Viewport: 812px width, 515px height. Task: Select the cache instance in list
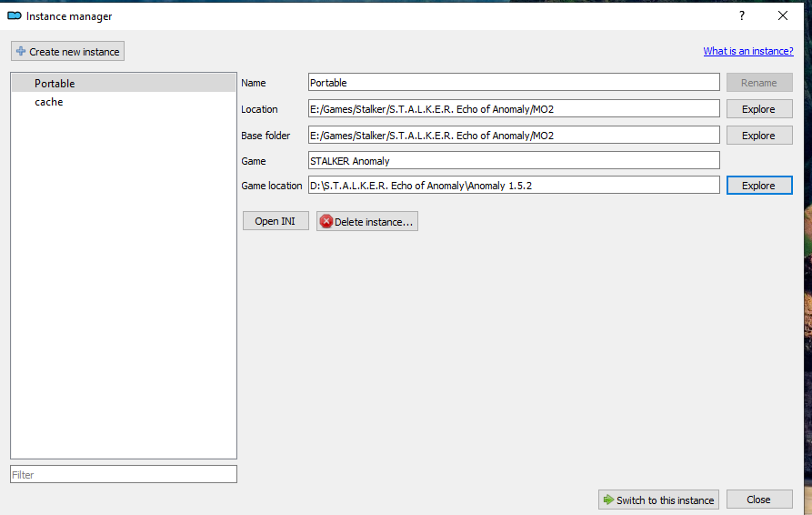124,102
